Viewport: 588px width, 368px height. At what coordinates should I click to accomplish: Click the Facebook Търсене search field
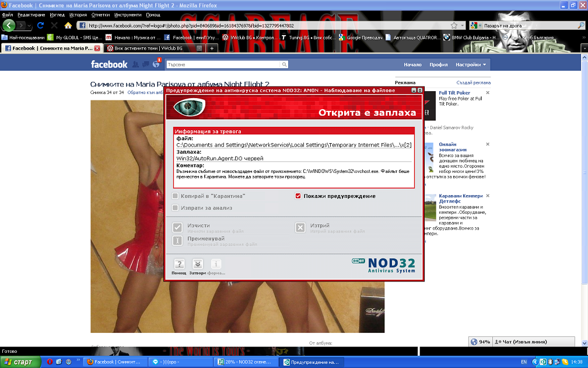point(223,65)
